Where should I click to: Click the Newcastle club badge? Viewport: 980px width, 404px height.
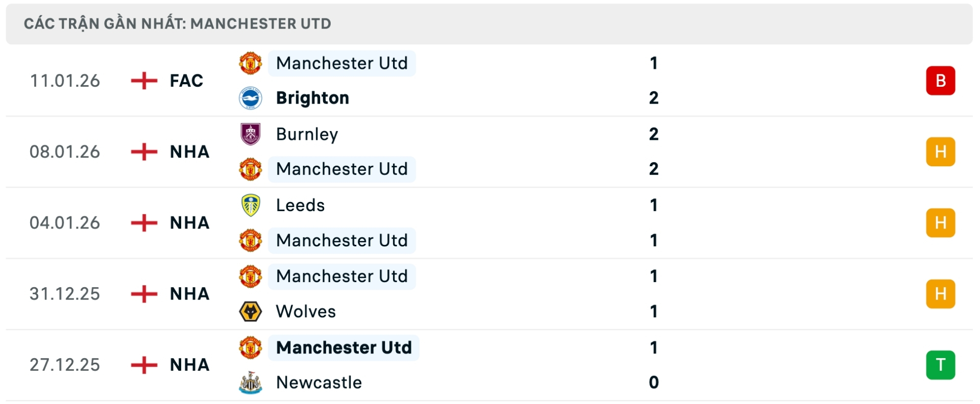click(251, 383)
